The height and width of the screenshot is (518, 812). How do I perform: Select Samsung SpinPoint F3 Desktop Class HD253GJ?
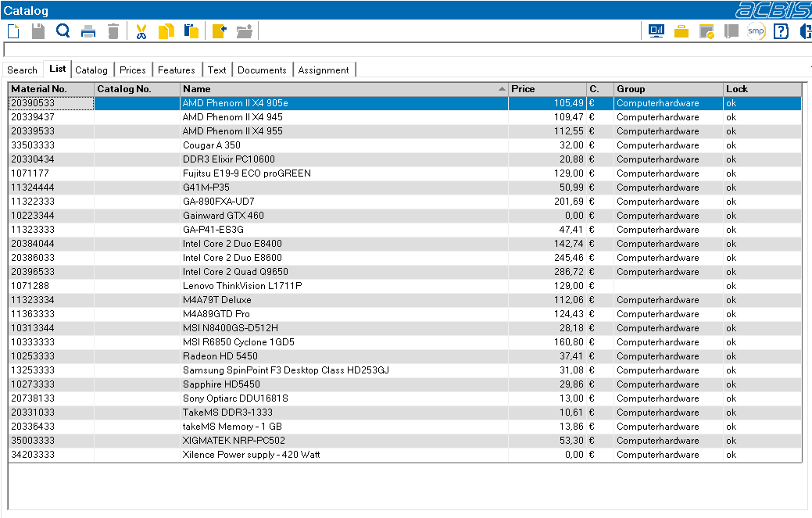pyautogui.click(x=405, y=370)
